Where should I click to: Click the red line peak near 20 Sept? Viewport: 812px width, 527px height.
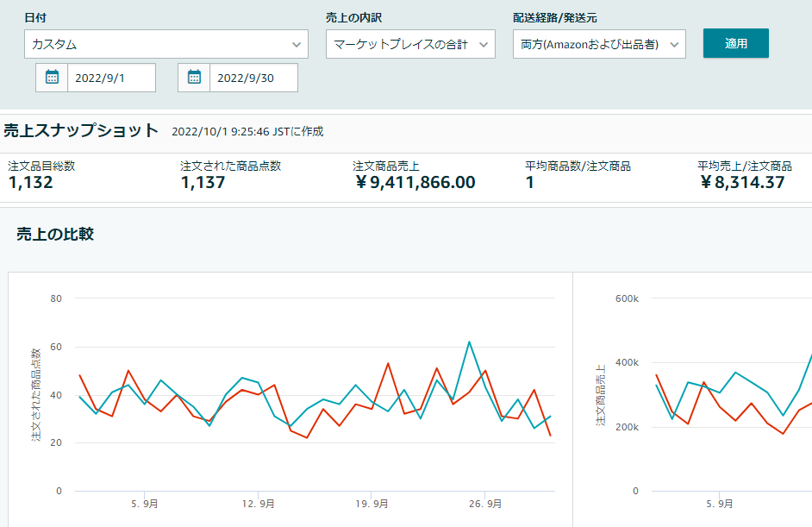click(x=388, y=363)
